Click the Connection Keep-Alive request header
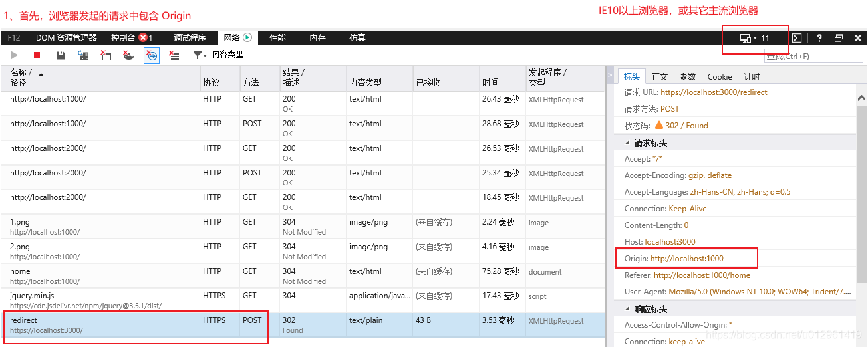Viewport: 868px width, 347px height. [x=688, y=209]
